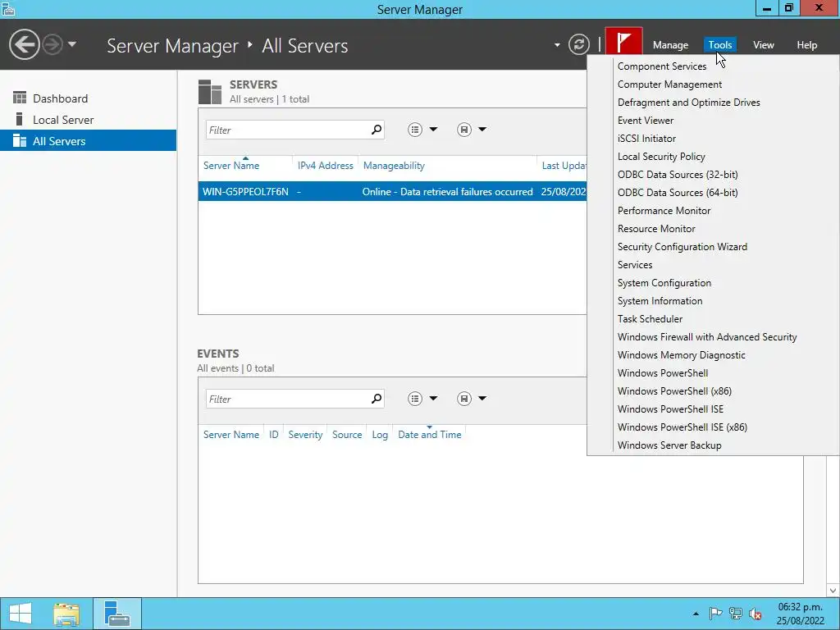Sort events by Severity column
The width and height of the screenshot is (840, 630).
click(x=305, y=435)
